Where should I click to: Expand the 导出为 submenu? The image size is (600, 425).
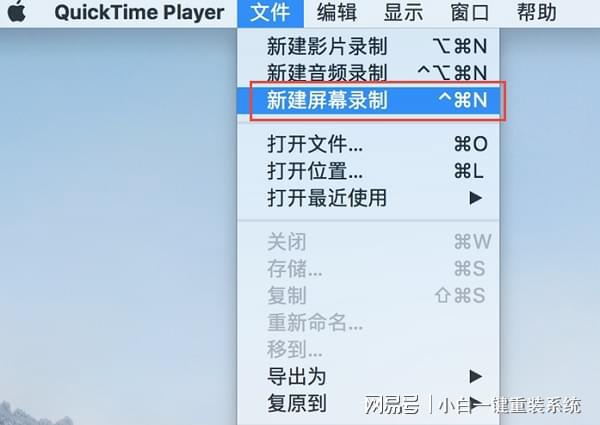click(368, 376)
